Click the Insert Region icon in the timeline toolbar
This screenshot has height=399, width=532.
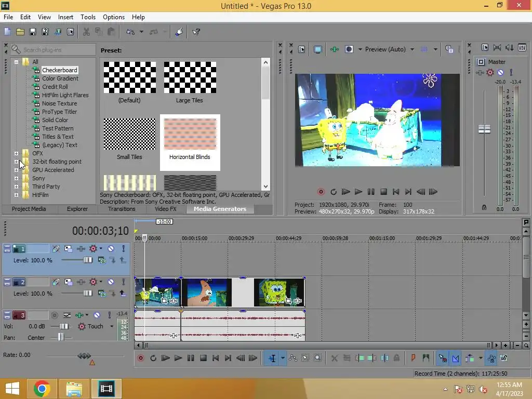(x=426, y=358)
